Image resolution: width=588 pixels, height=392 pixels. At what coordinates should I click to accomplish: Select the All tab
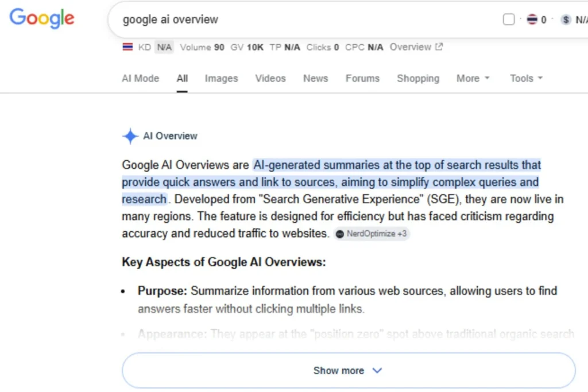(182, 78)
